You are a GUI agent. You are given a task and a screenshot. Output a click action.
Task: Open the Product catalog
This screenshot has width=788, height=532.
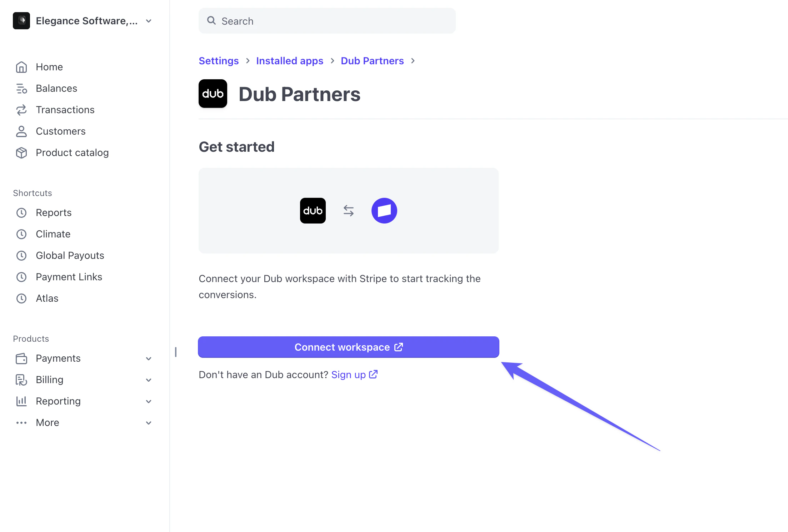pos(72,152)
